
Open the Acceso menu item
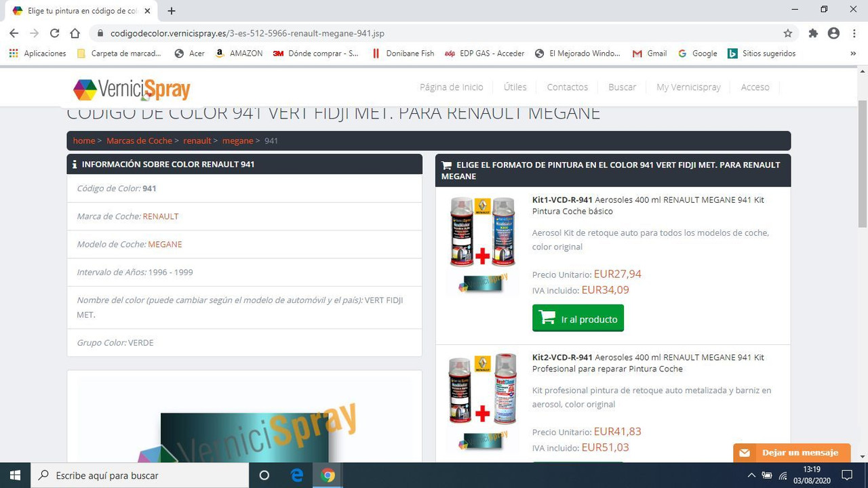[755, 87]
